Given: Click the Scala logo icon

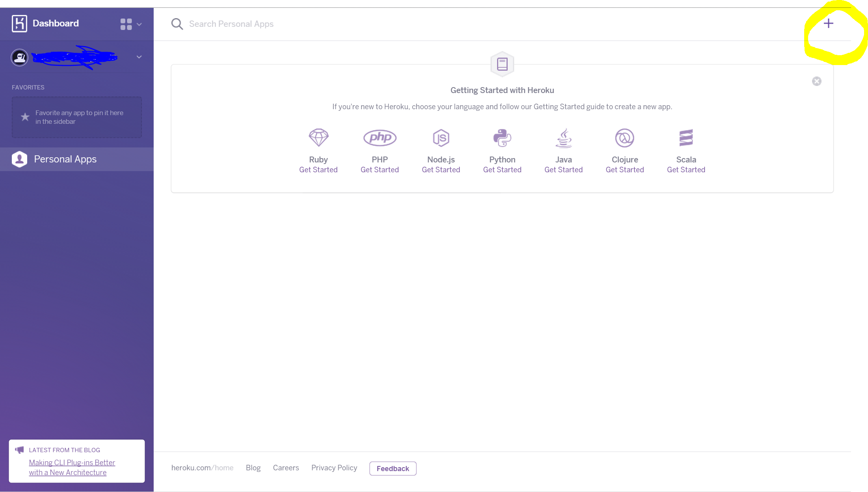Looking at the screenshot, I should (686, 138).
